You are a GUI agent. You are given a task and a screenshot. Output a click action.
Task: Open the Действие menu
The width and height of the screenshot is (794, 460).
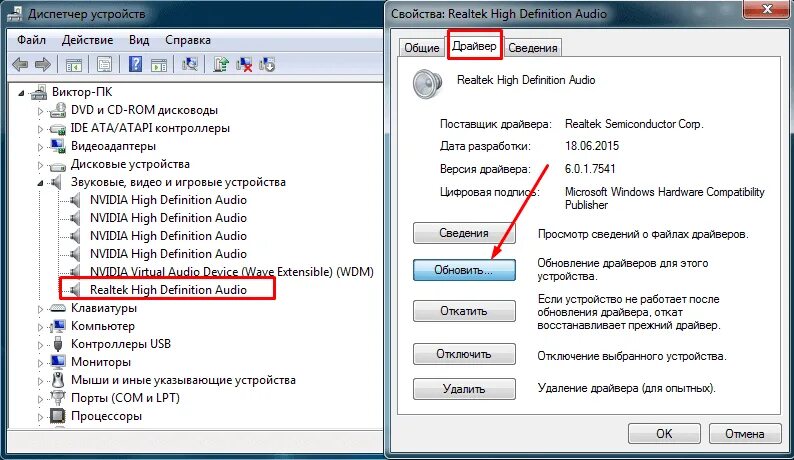87,40
